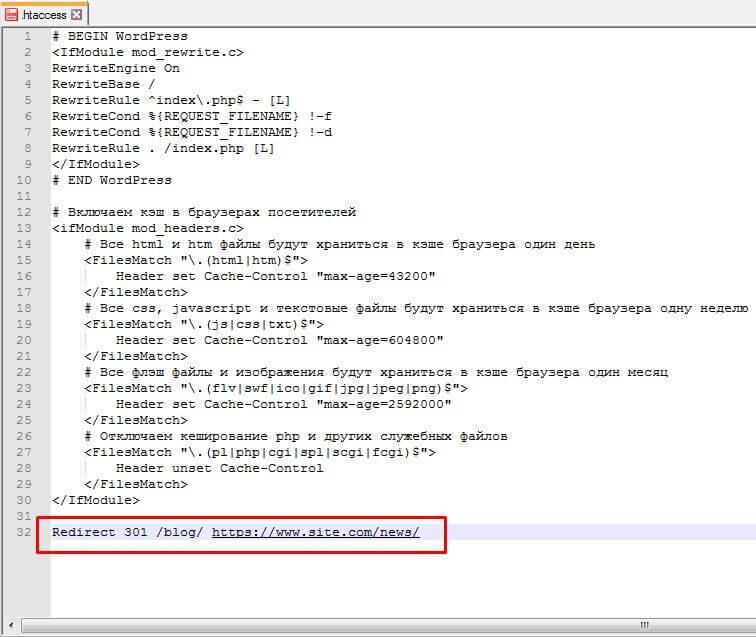Screen dimensions: 756x637
Task: Click the 'RewriteRule . /index.php [L]' line
Action: click(x=163, y=148)
